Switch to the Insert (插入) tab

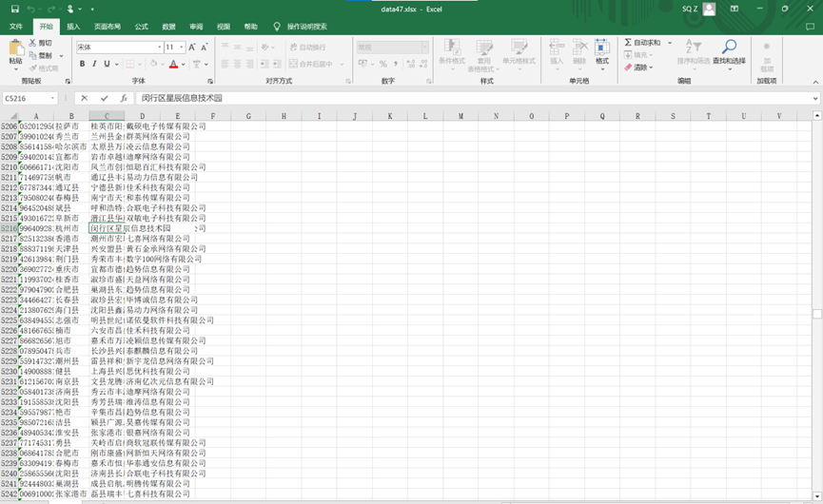click(x=73, y=27)
